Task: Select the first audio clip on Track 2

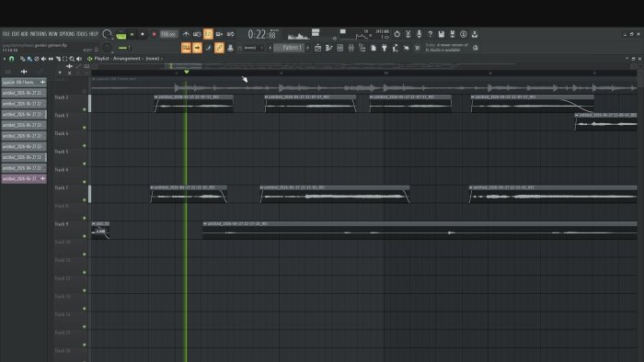Action: (194, 104)
